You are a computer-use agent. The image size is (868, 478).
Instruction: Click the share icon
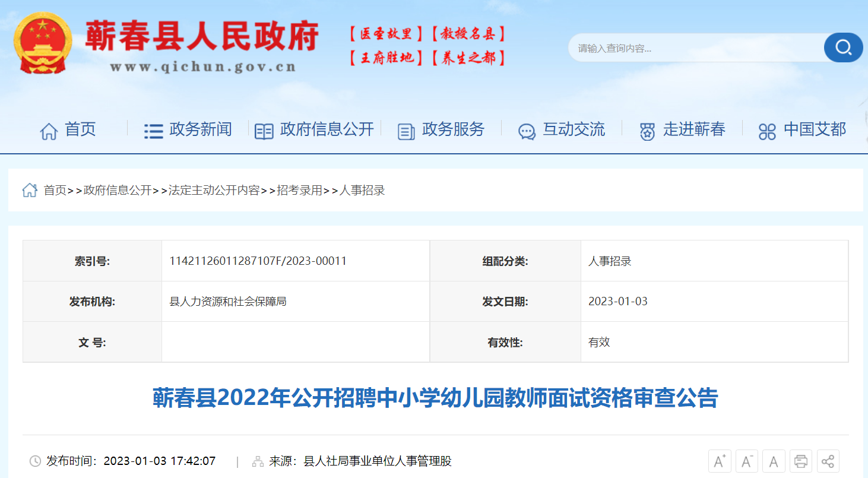point(828,461)
